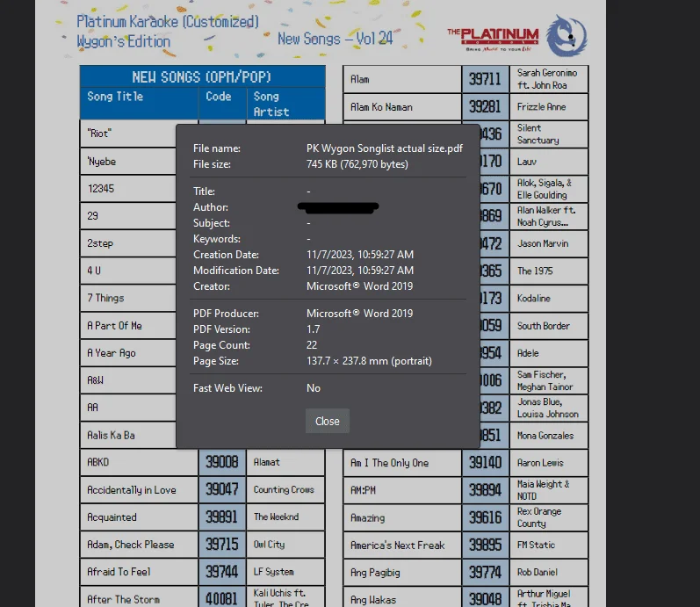Screen dimensions: 700x607
Task: Click the artist 'Owl City'
Action: click(x=269, y=544)
